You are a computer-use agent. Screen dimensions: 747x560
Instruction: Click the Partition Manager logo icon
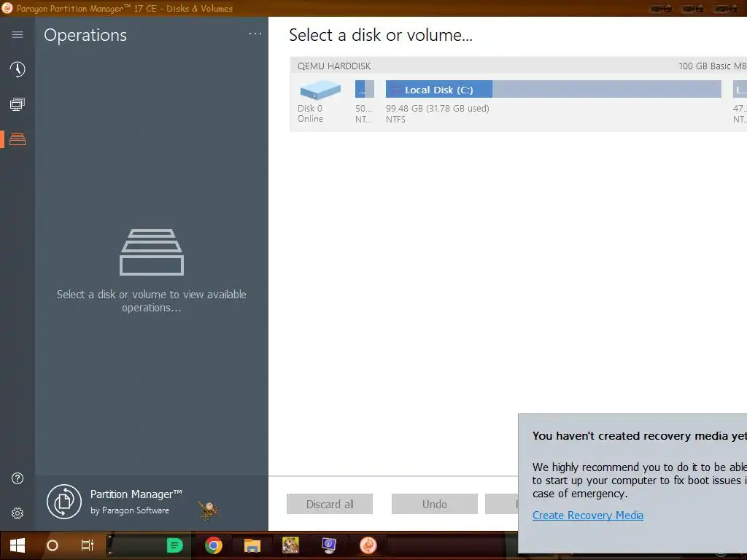[x=64, y=502]
